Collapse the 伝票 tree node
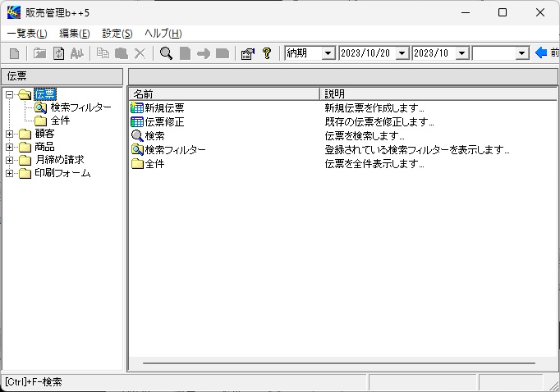The image size is (560, 392). (x=10, y=94)
